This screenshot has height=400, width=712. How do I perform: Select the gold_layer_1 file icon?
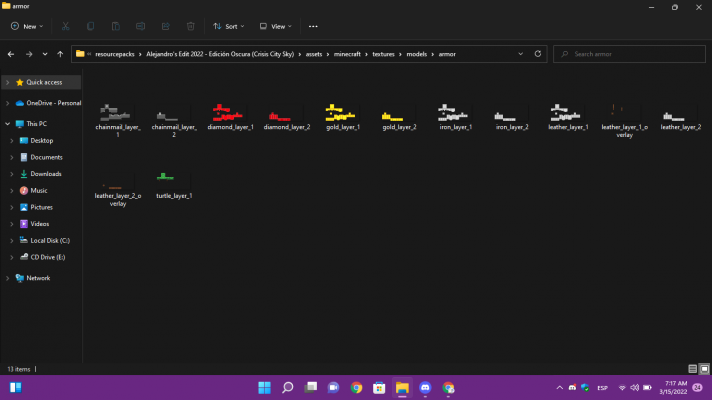(342, 113)
